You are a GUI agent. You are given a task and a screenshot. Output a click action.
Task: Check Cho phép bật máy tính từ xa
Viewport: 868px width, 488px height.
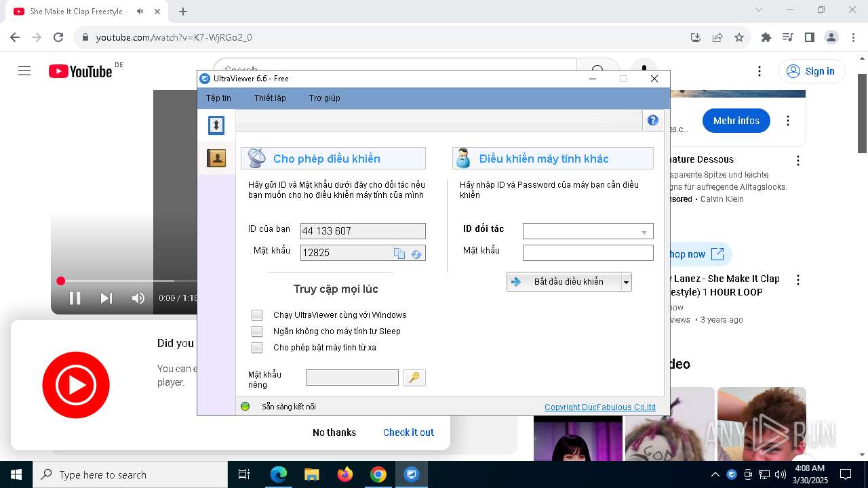[257, 348]
